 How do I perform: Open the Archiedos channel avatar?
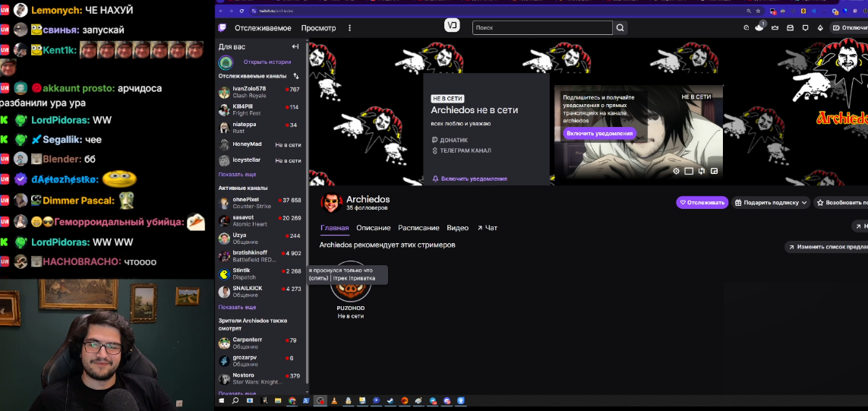[x=331, y=203]
